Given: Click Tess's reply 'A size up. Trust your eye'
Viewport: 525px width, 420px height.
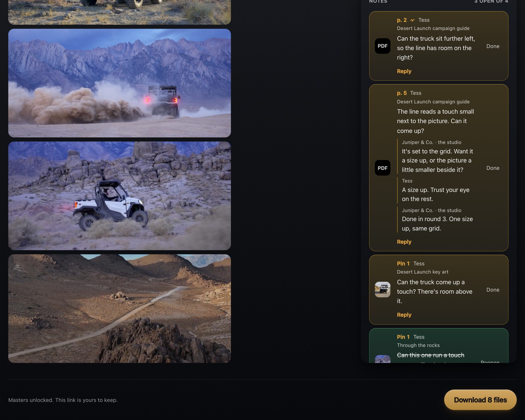Looking at the screenshot, I should 436,194.
